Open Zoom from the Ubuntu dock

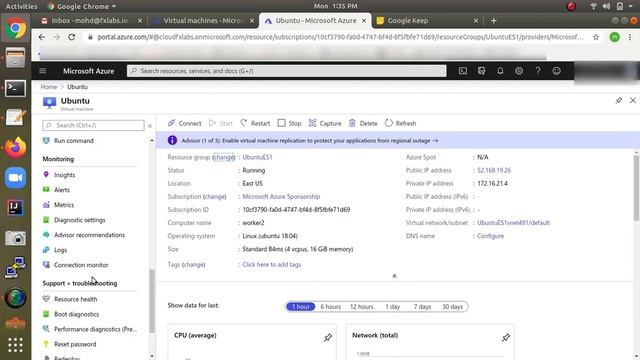(x=15, y=178)
